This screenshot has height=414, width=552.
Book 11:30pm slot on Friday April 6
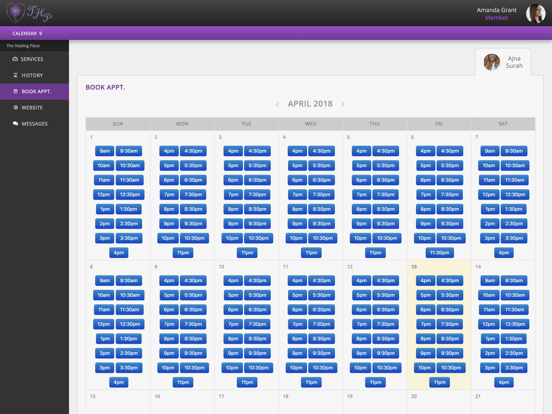[x=440, y=252]
